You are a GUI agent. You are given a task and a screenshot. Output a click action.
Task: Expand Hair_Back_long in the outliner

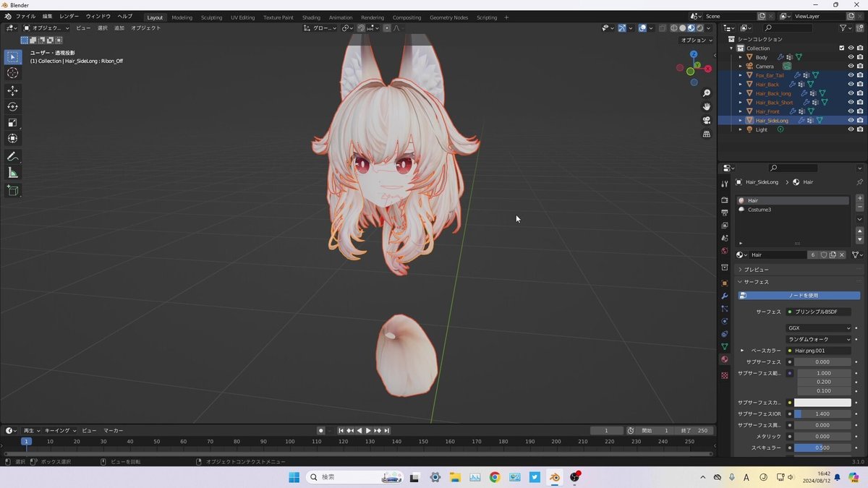click(740, 93)
